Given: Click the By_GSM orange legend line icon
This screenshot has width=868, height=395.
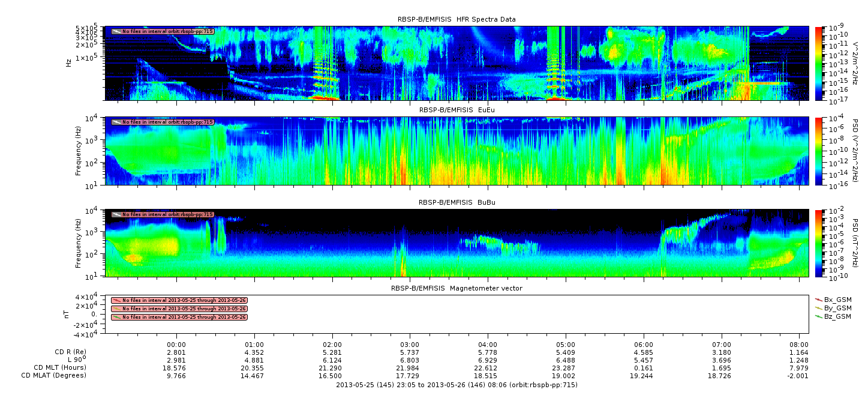Looking at the screenshot, I should tap(818, 307).
